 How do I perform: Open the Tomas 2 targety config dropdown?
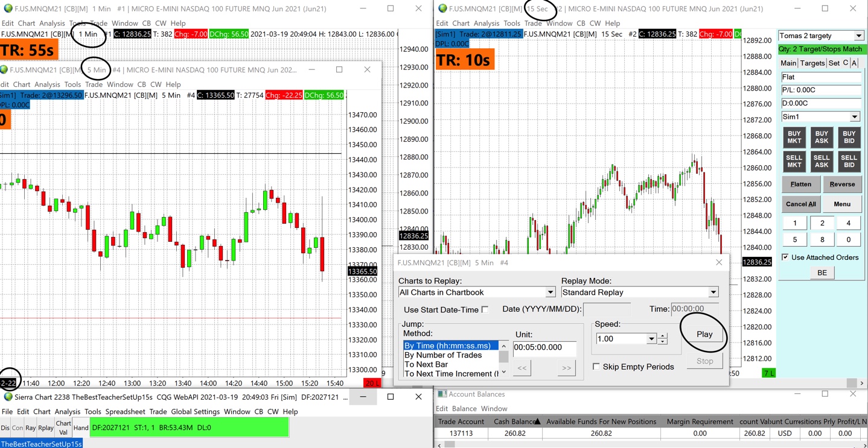859,36
